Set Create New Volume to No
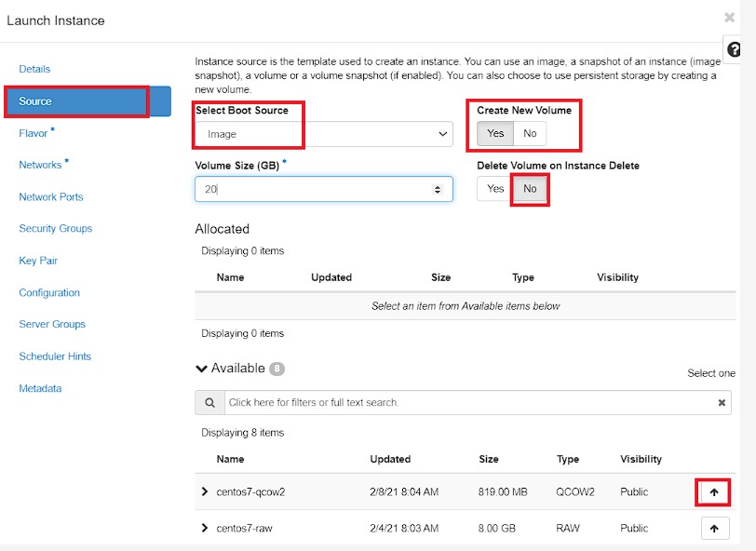The height and width of the screenshot is (551, 756). pyautogui.click(x=530, y=133)
